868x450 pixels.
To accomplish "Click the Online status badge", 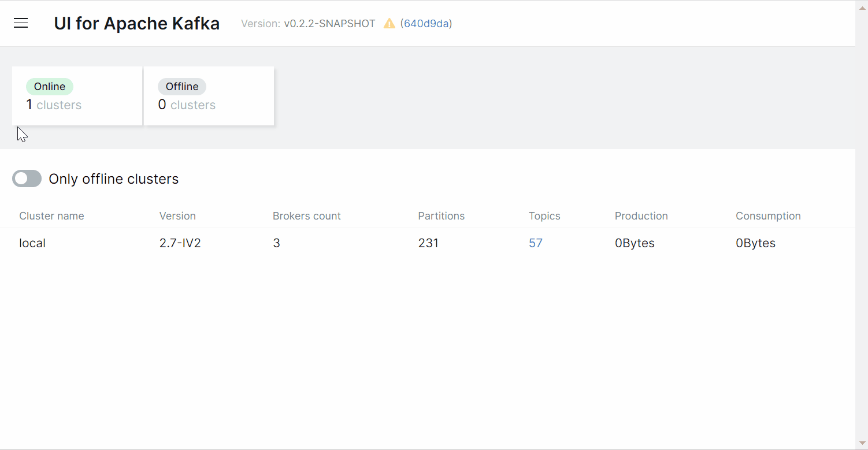I will [49, 86].
